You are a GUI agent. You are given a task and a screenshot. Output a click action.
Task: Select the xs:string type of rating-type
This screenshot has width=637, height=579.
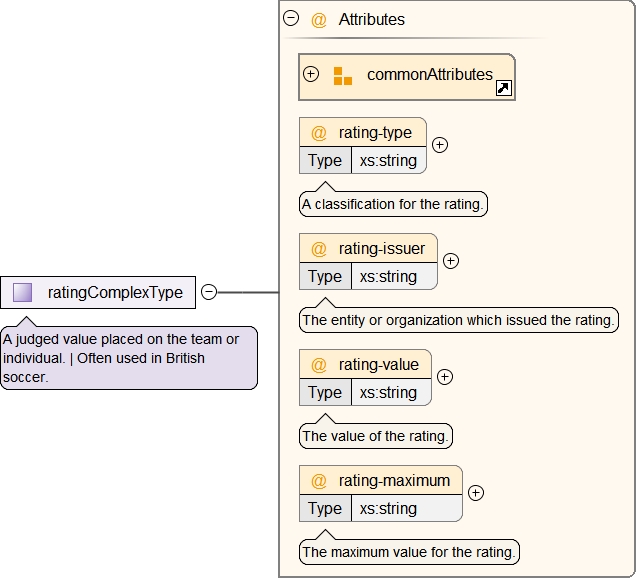tap(389, 161)
